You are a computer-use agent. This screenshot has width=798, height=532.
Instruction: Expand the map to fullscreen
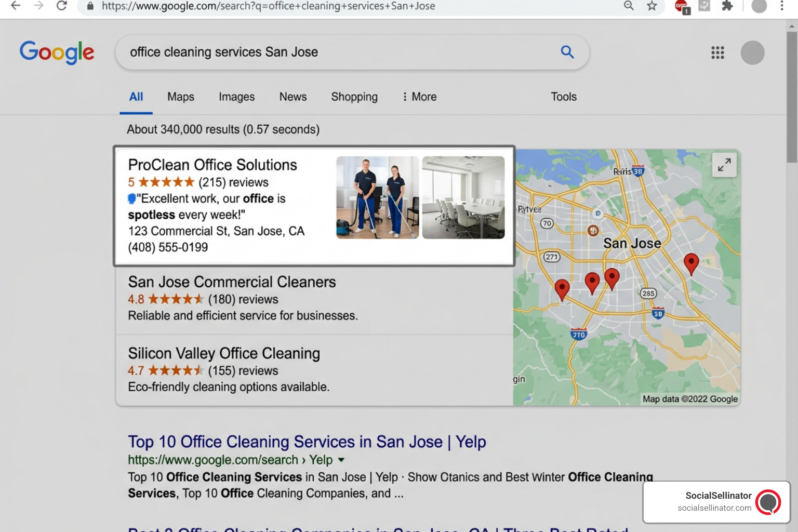pos(724,165)
